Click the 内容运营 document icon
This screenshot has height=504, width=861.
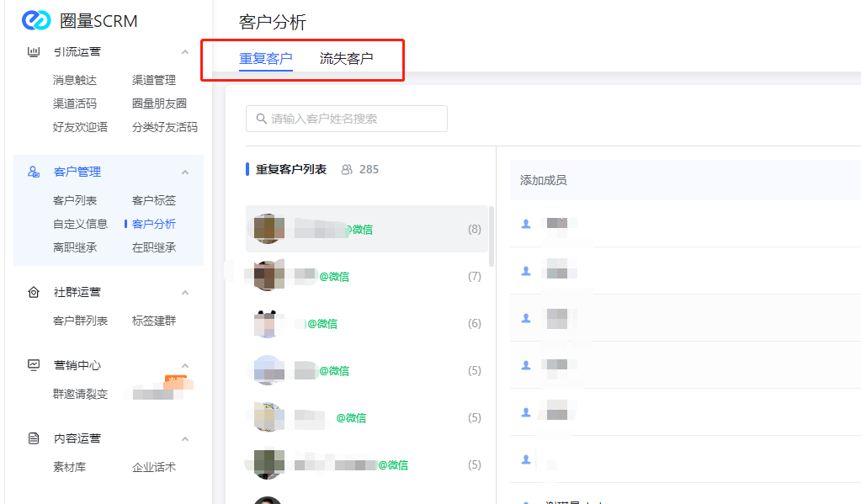click(34, 438)
